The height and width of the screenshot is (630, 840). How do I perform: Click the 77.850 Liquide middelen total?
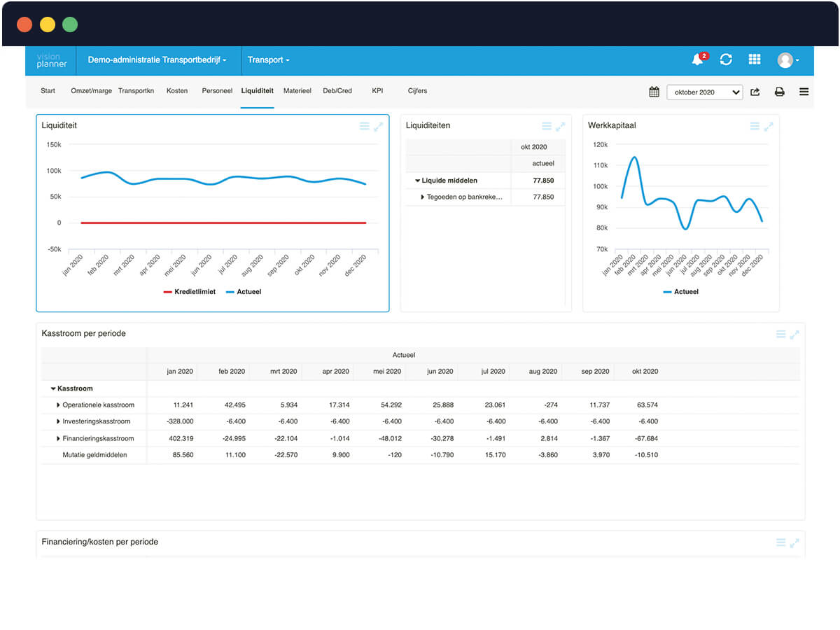[543, 181]
